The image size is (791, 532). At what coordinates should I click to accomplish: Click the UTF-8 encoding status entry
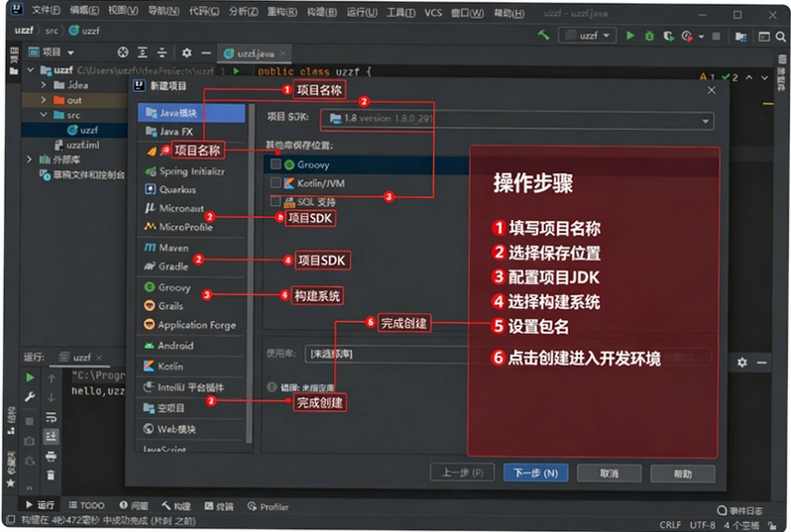click(x=702, y=525)
